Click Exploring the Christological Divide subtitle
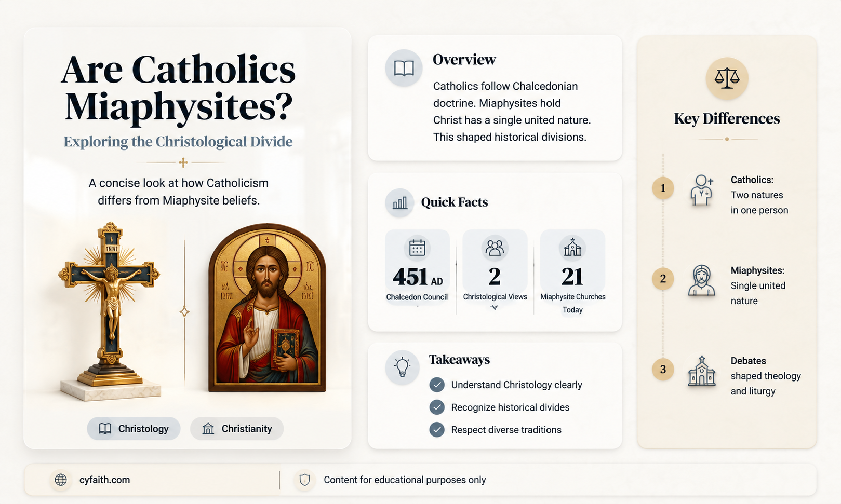 (x=178, y=142)
